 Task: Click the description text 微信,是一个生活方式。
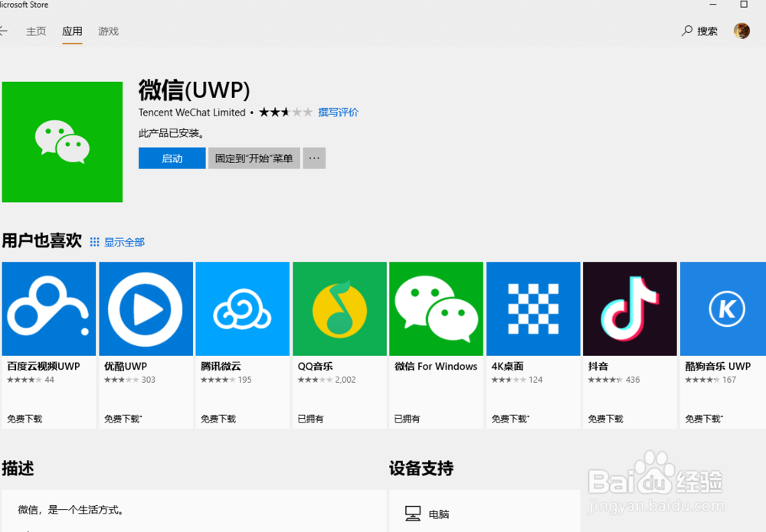coord(72,510)
